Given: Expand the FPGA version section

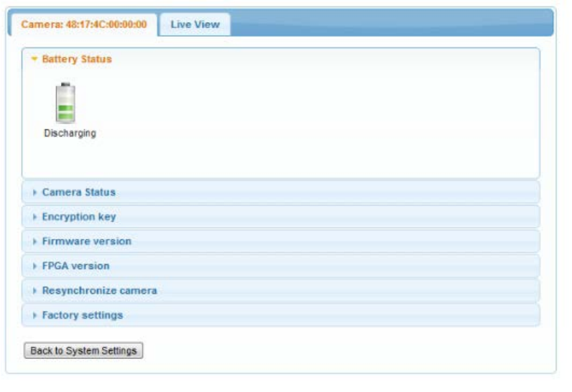Looking at the screenshot, I should click(280, 266).
